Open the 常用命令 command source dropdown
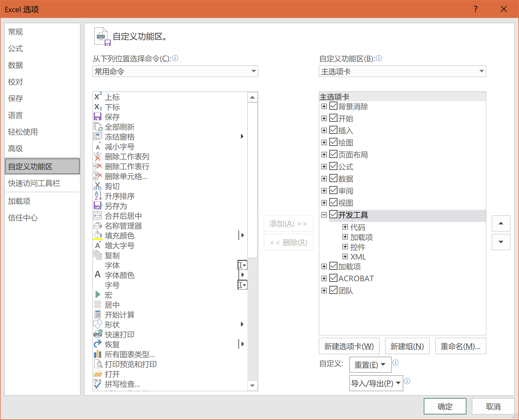The width and height of the screenshot is (519, 420). [175, 71]
